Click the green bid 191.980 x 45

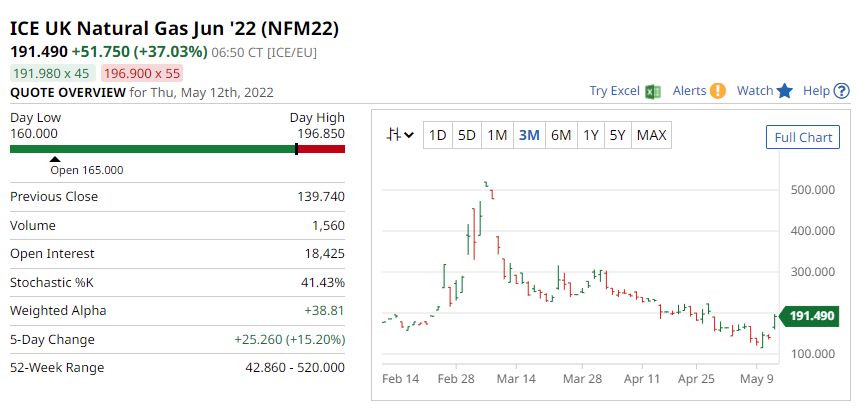point(53,74)
